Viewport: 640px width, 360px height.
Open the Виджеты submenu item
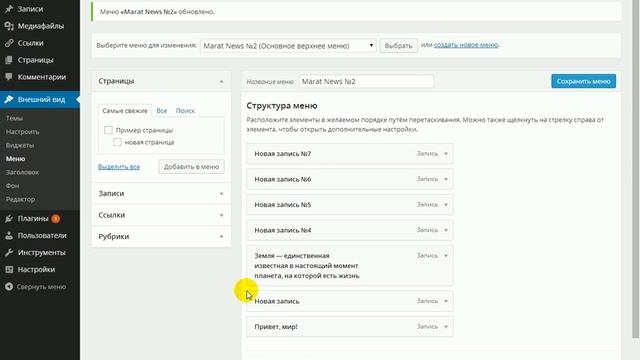point(20,145)
